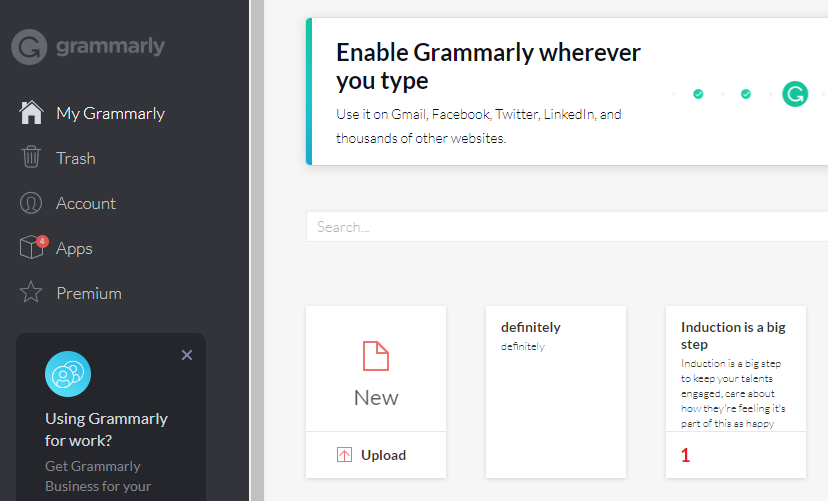Upload a document
This screenshot has width=828, height=501.
click(376, 455)
